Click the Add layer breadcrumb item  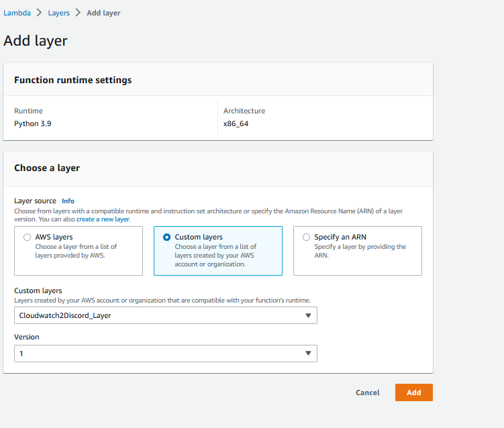click(103, 13)
